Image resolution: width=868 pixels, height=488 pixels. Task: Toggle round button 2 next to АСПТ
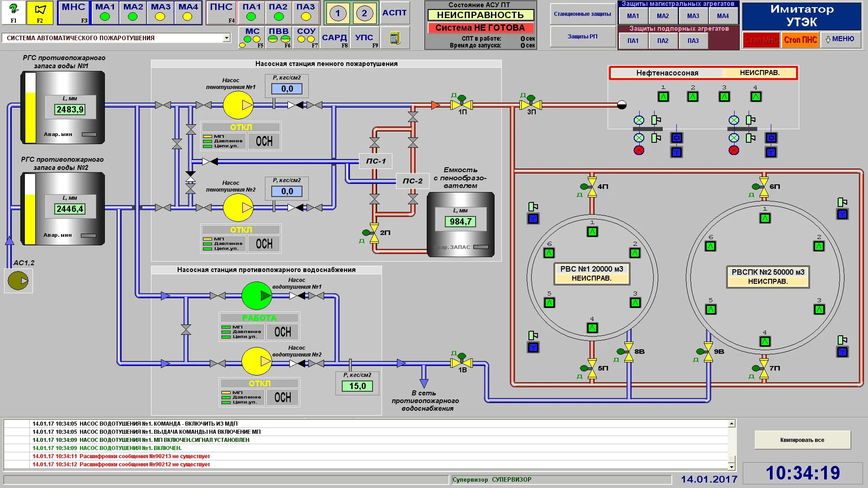click(364, 14)
